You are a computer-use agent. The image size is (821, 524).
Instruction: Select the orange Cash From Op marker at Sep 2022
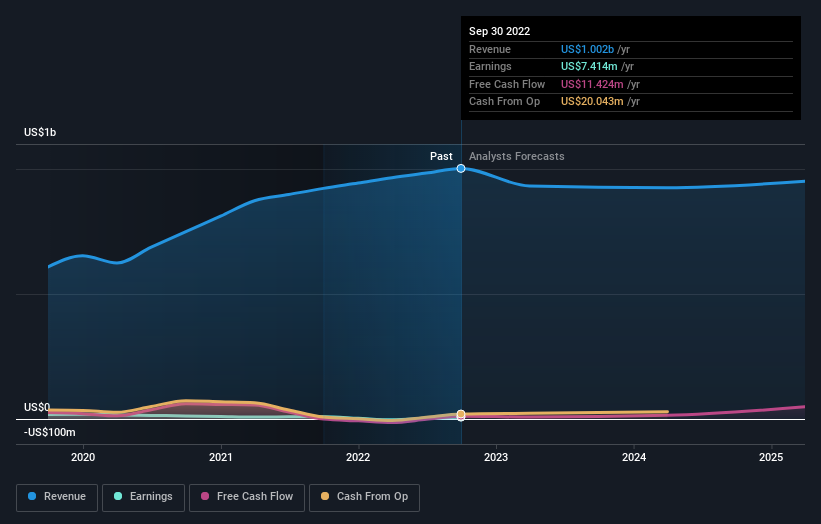(x=461, y=414)
